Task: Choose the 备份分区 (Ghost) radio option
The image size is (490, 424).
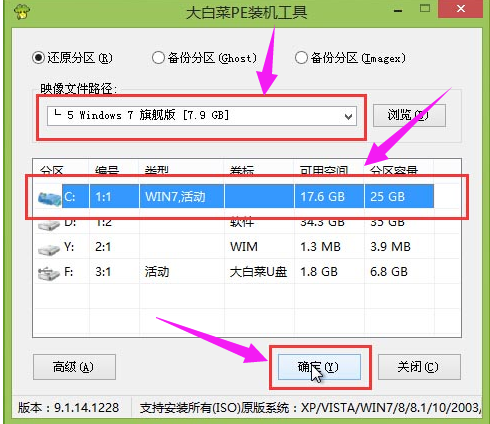Action: 204,58
